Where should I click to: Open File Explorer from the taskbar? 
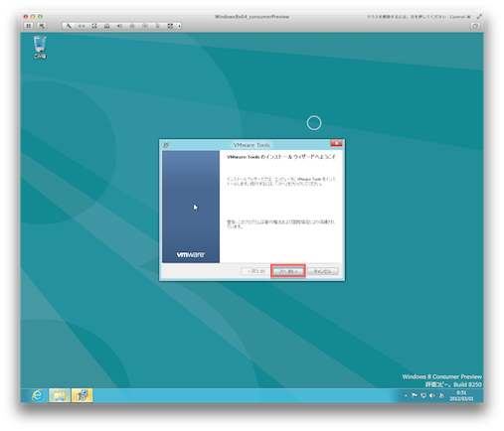[x=60, y=395]
